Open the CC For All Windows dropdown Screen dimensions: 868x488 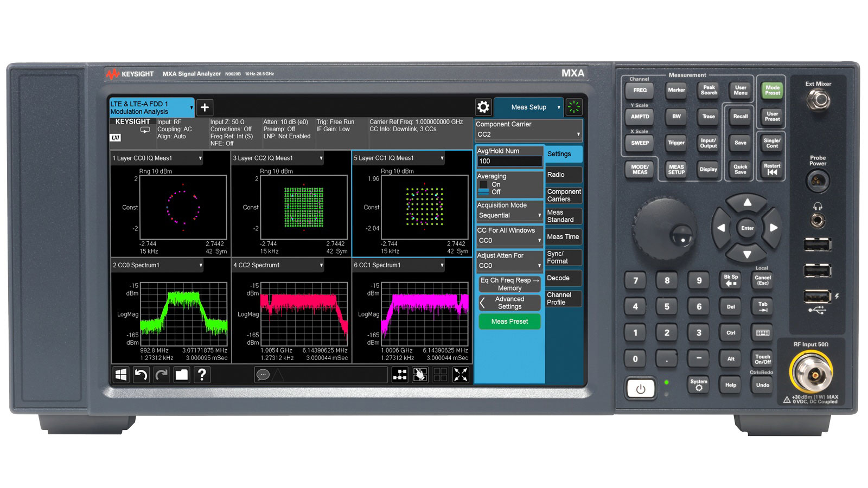509,240
